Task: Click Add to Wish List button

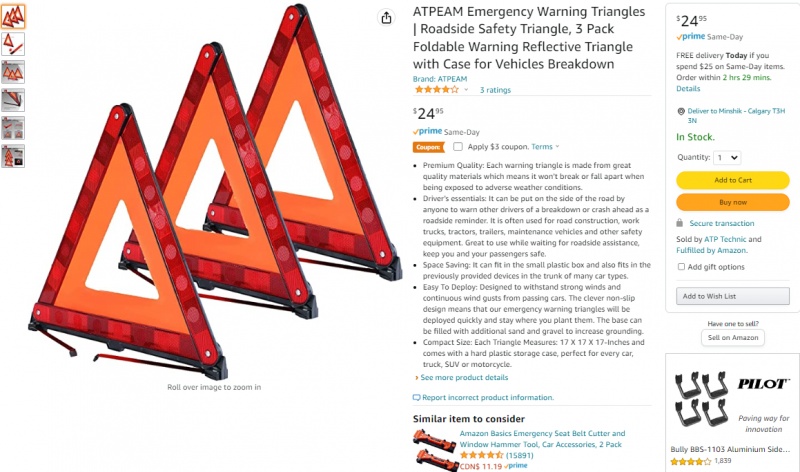Action: click(x=733, y=296)
